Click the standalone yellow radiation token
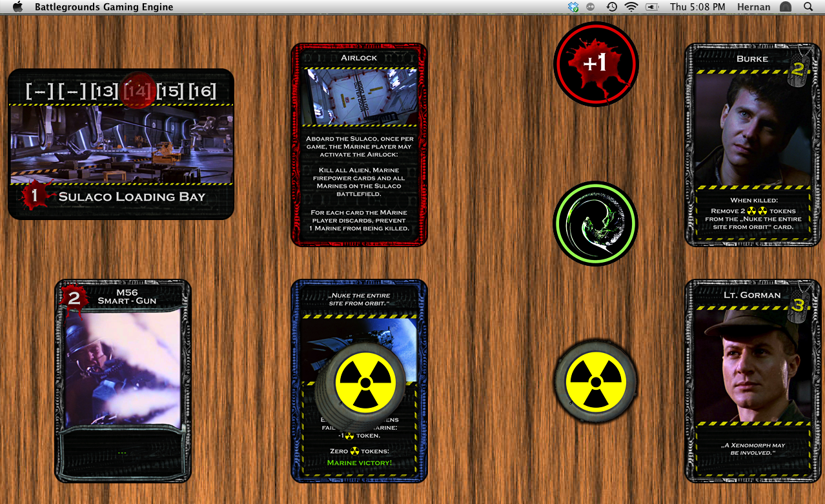This screenshot has width=825, height=504. tap(596, 382)
